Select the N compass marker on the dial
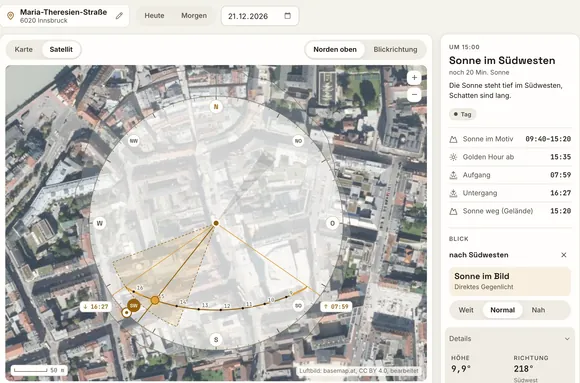This screenshot has width=580, height=383. 216,107
